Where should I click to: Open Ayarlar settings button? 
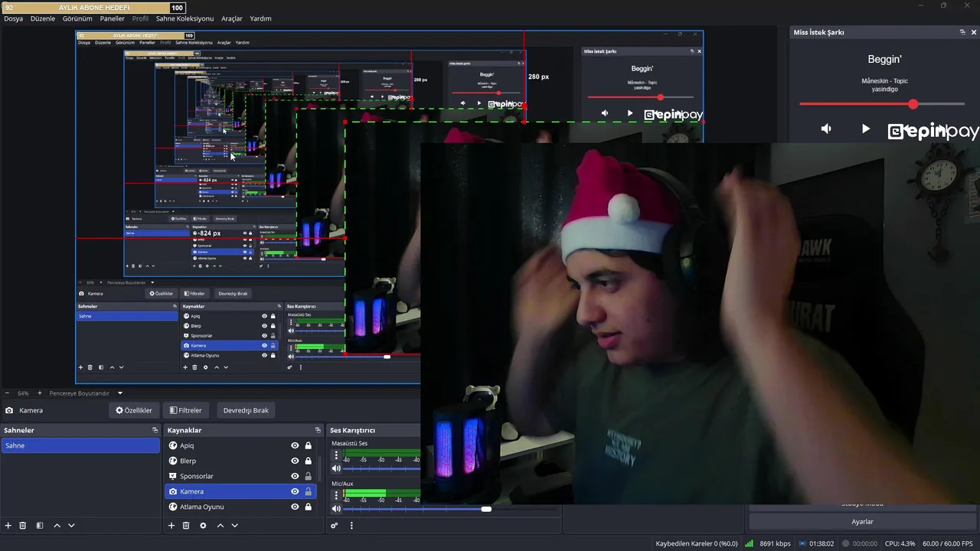pos(862,521)
